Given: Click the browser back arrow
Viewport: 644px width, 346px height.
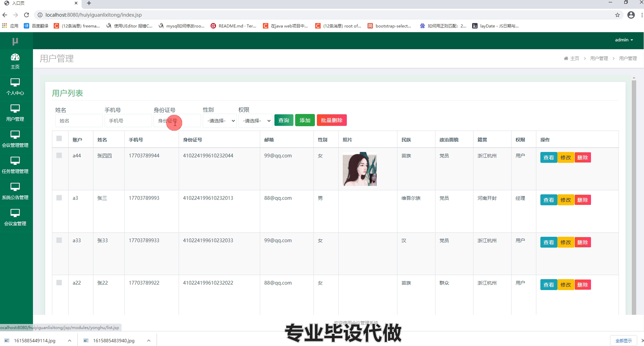Looking at the screenshot, I should pos(5,15).
